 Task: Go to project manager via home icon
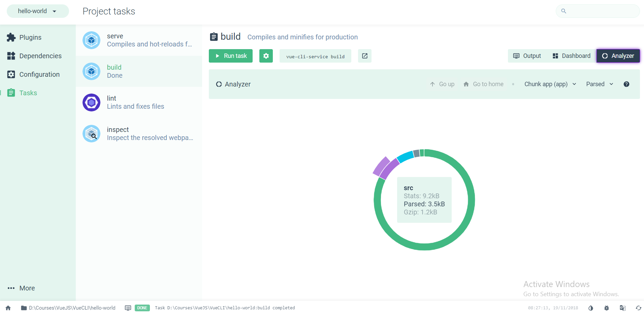8,308
